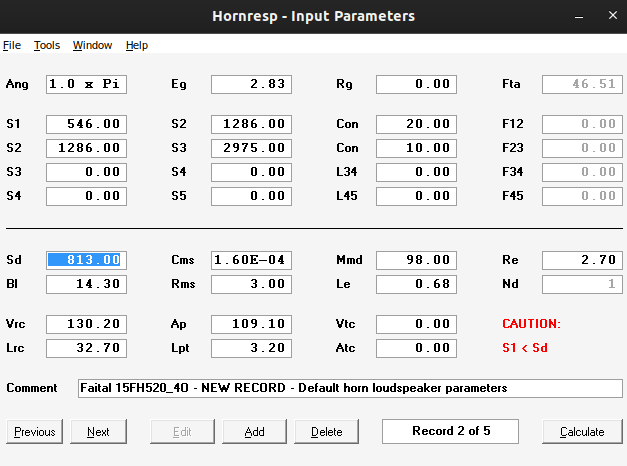The image size is (627, 466).
Task: Select the S1 field with 546.00
Action: coord(86,124)
